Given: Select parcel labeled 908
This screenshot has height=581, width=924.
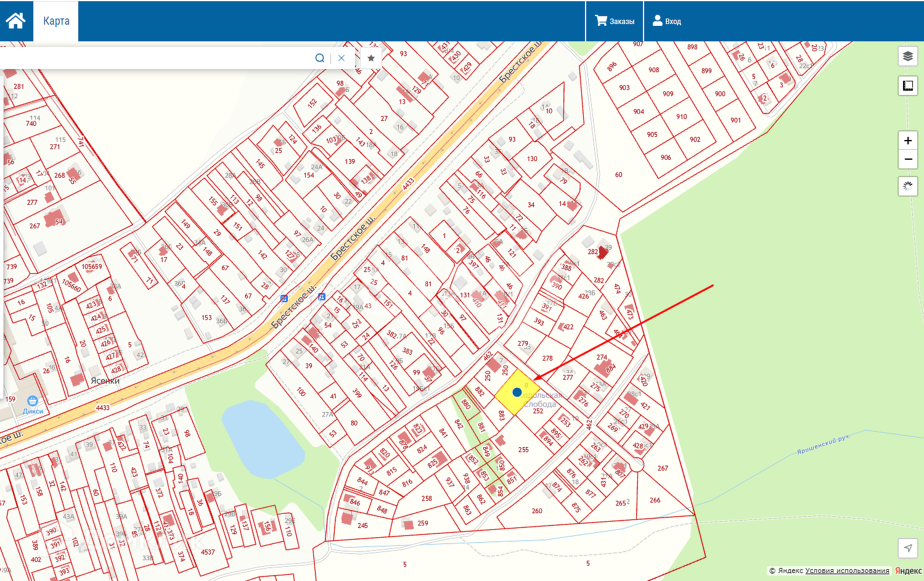Looking at the screenshot, I should click(653, 70).
